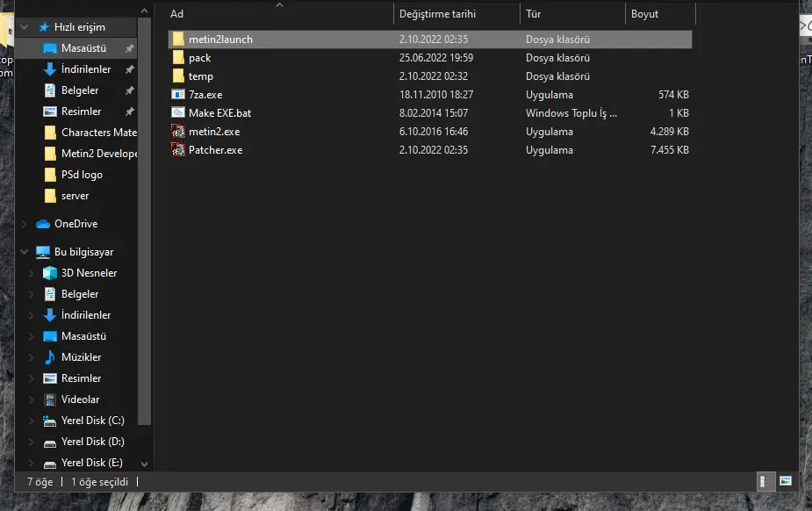Click the server folder icon
The height and width of the screenshot is (511, 812).
(50, 196)
